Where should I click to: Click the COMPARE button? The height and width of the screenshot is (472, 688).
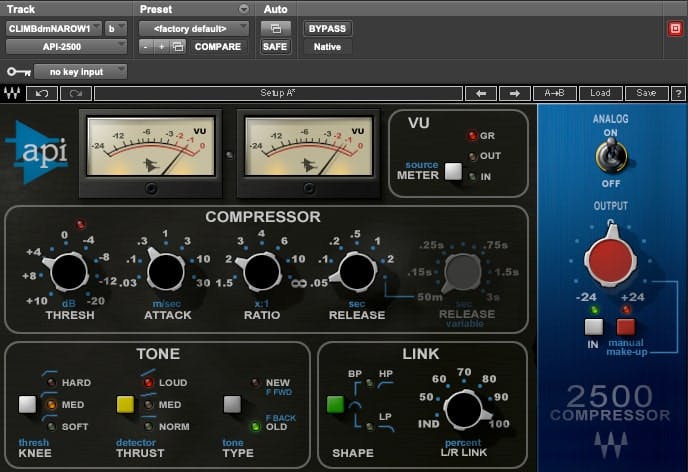click(x=218, y=47)
